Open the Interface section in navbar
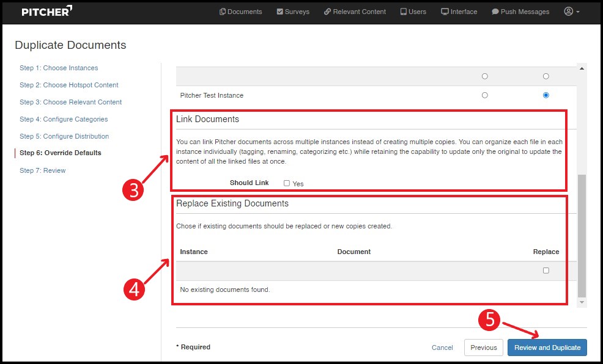 (459, 12)
